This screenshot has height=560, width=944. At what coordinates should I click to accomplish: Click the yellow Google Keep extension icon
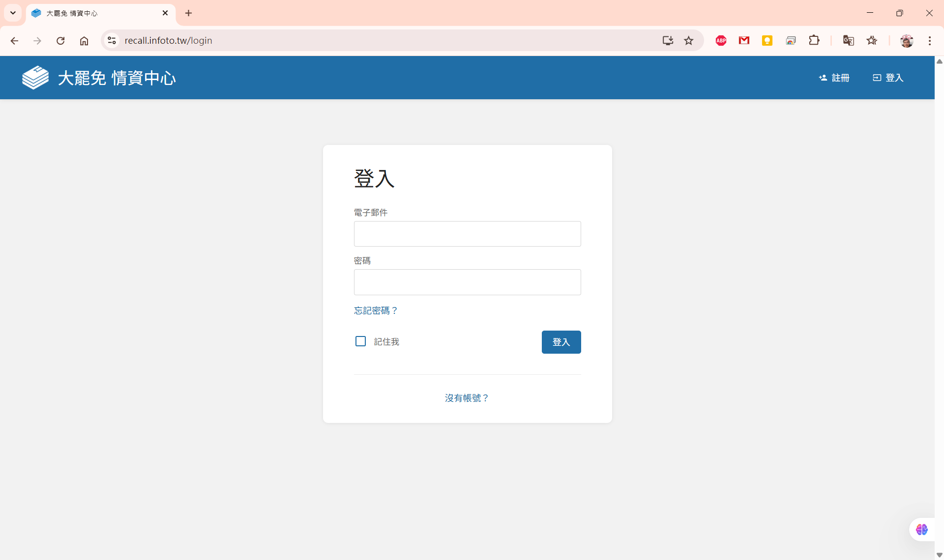(767, 41)
